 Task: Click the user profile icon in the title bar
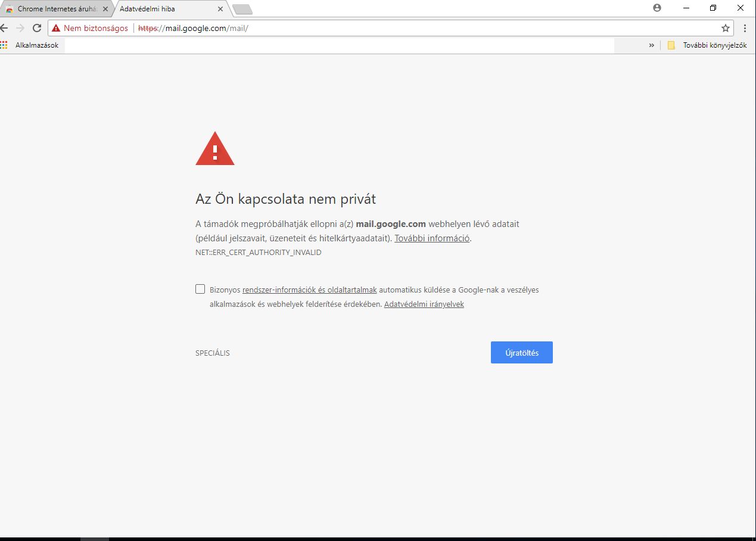click(657, 8)
